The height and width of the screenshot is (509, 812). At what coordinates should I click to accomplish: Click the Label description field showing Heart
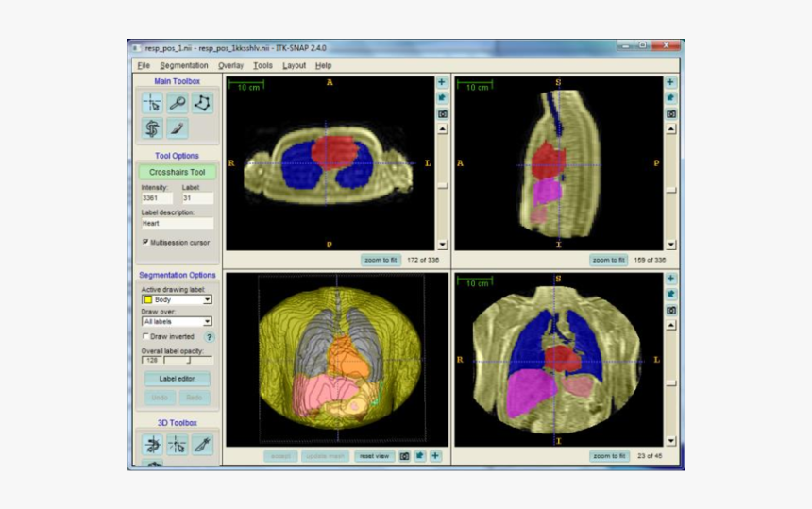(178, 224)
